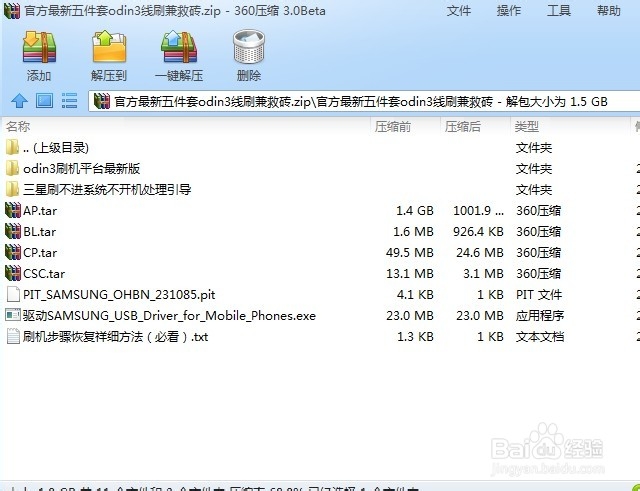This screenshot has height=491, width=640.
Task: Click the archive icon in address bar
Action: tap(102, 101)
